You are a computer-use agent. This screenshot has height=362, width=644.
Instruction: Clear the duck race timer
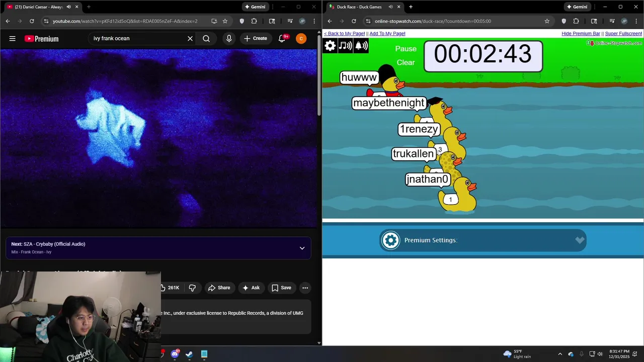point(406,62)
